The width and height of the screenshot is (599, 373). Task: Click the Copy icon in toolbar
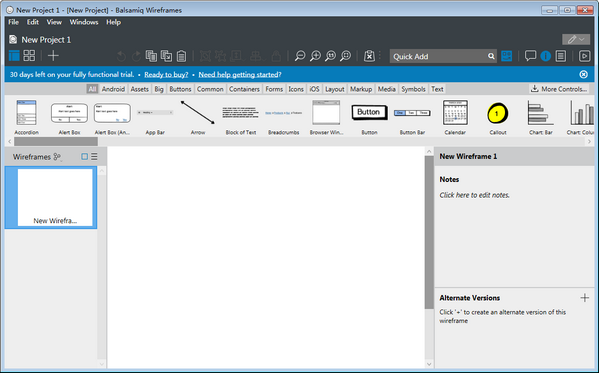(151, 56)
